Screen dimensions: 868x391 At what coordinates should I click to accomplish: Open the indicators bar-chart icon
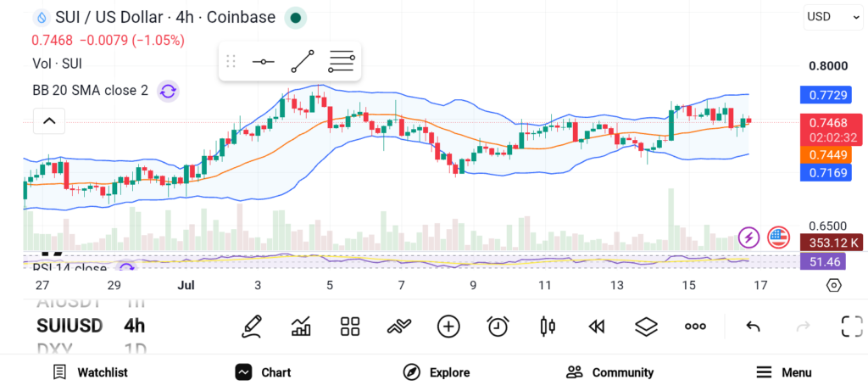pyautogui.click(x=301, y=327)
